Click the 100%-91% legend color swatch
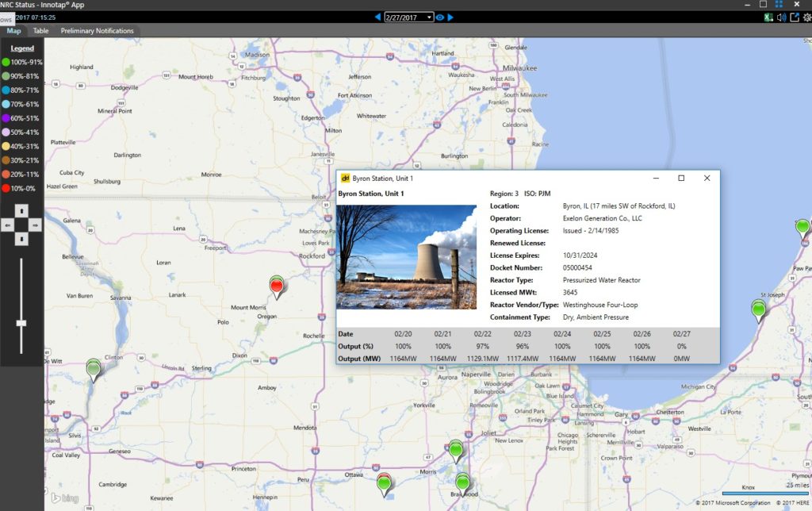Image resolution: width=812 pixels, height=511 pixels. (6, 62)
